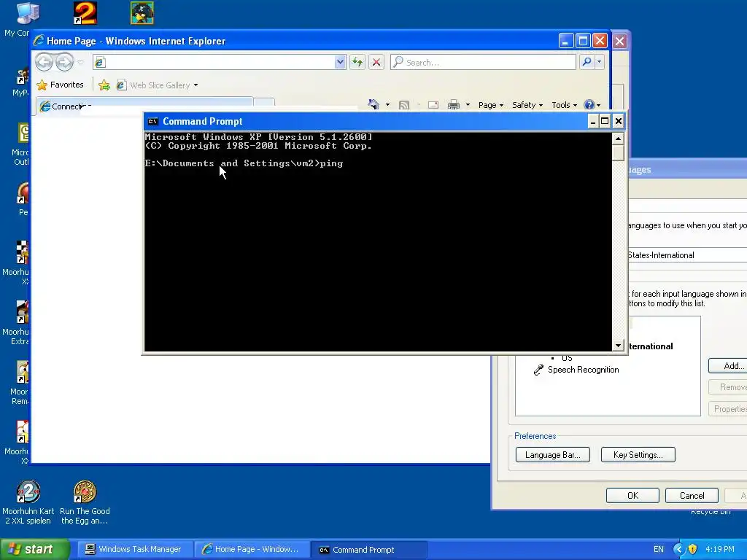747x560 pixels.
Task: Click the EN language indicator in taskbar
Action: [x=659, y=550]
